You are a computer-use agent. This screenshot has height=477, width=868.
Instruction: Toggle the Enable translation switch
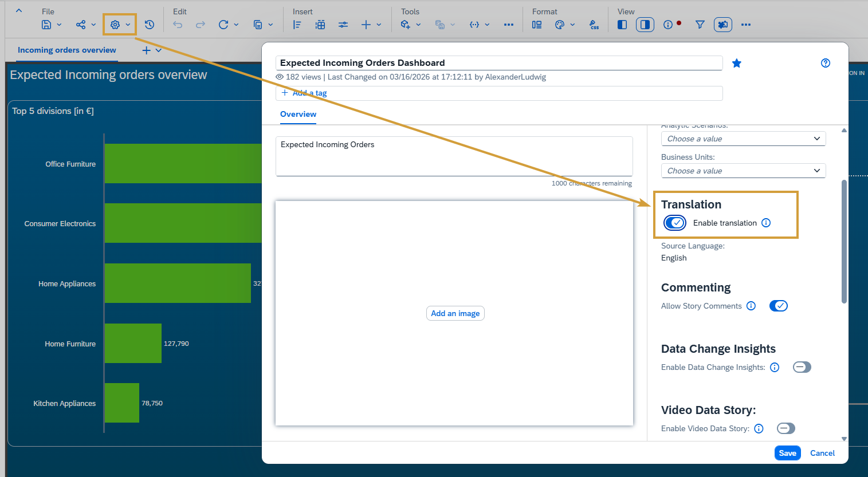pos(675,223)
